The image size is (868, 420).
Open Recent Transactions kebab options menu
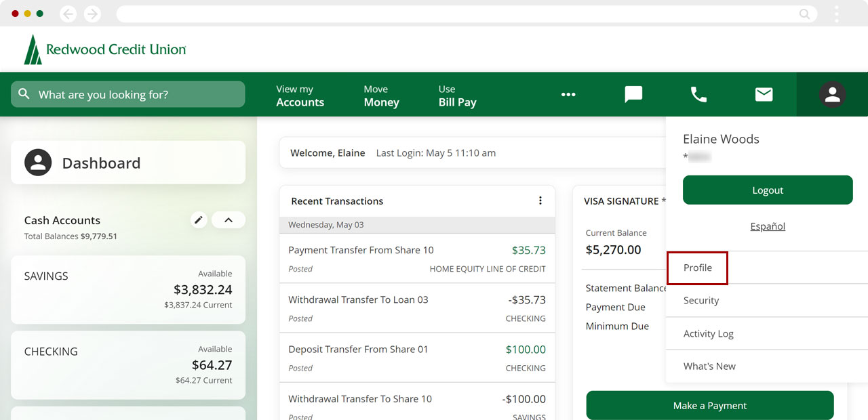point(540,201)
